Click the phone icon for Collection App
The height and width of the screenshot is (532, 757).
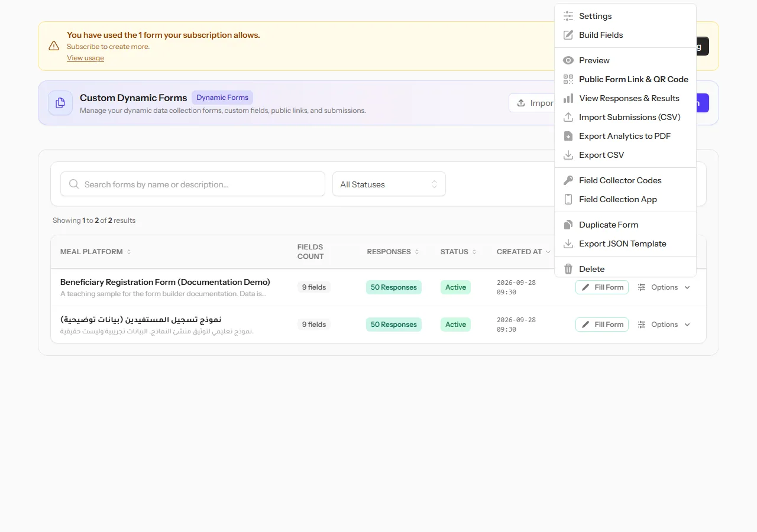(568, 199)
